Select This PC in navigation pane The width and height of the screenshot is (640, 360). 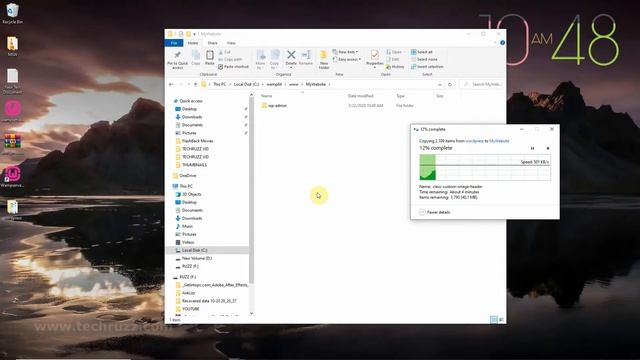(186, 186)
